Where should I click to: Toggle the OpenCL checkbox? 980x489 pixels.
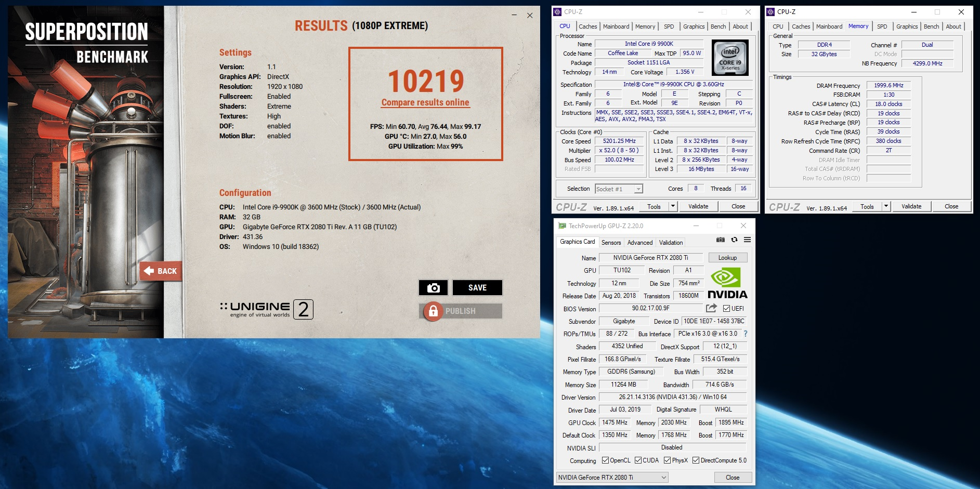[605, 460]
